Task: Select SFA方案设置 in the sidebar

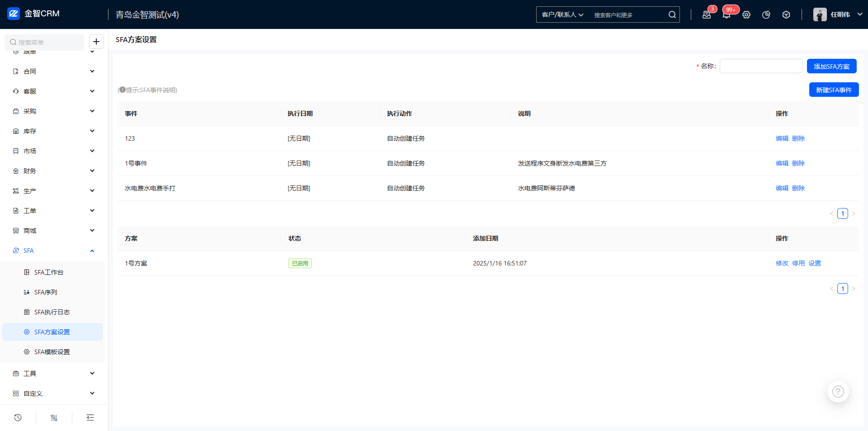Action: coord(52,332)
